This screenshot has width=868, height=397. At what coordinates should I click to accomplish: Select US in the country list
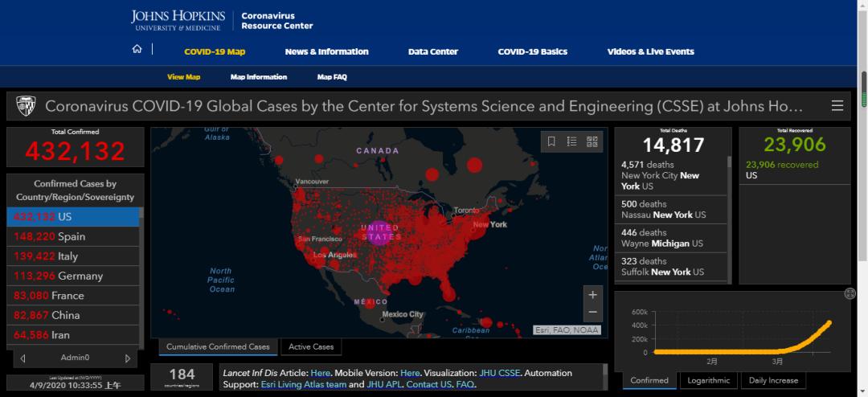tap(72, 216)
